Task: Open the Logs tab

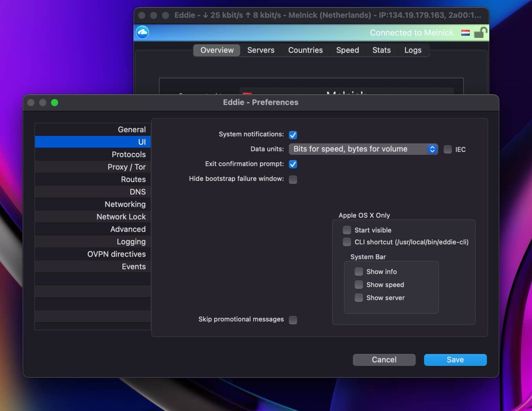Action: coord(413,50)
